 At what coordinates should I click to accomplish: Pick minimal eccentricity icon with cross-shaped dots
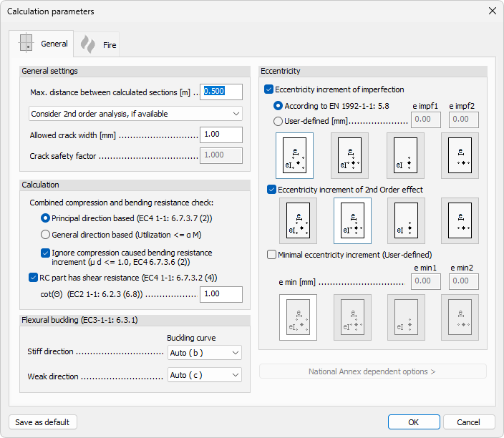tap(352, 317)
